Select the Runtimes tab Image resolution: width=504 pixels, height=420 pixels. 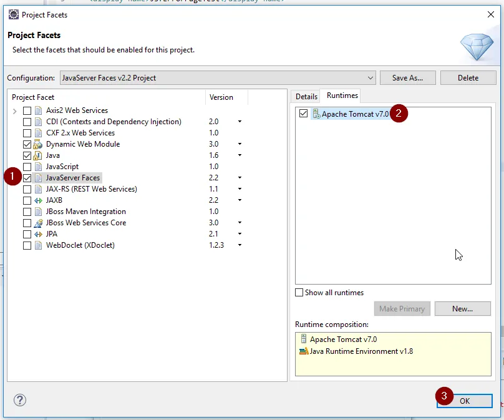pyautogui.click(x=342, y=95)
